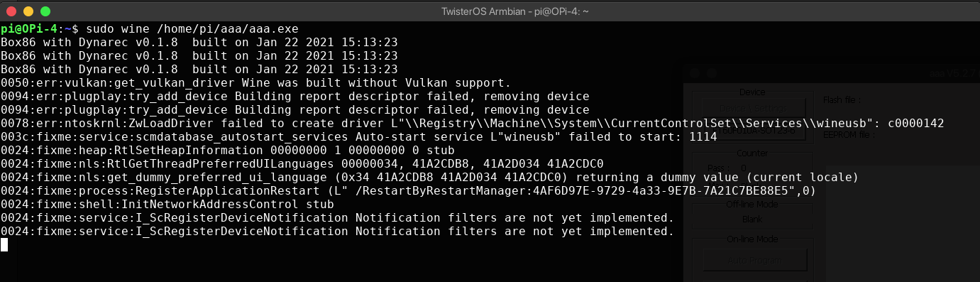The height and width of the screenshot is (282, 980).
Task: Click the ZwLoadDriver wineusb error line
Action: [473, 123]
